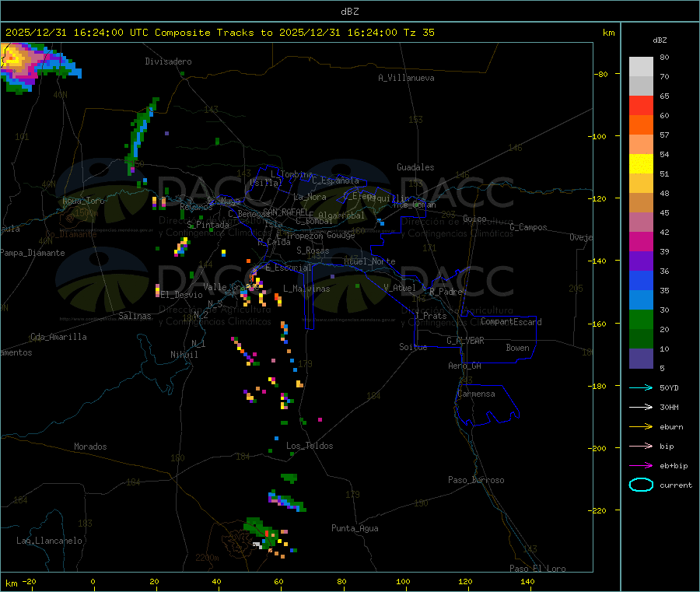Select the blue 35-36 dBZ color swatch
Screen dimensions: 700x592
point(641,280)
